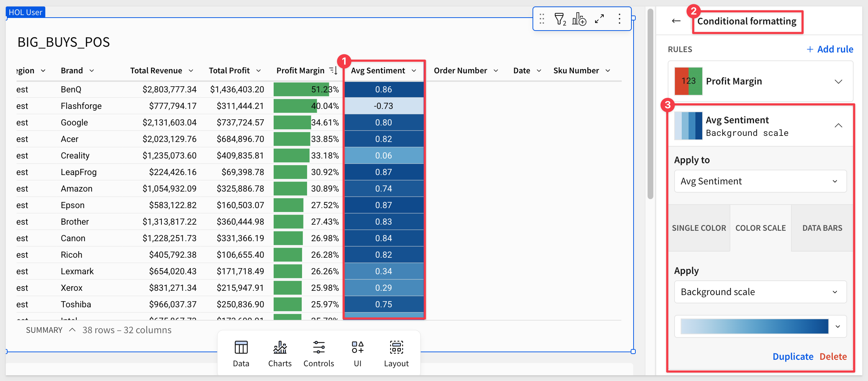The width and height of the screenshot is (868, 381).
Task: Select the 27.52% Epson margin cell
Action: (325, 205)
